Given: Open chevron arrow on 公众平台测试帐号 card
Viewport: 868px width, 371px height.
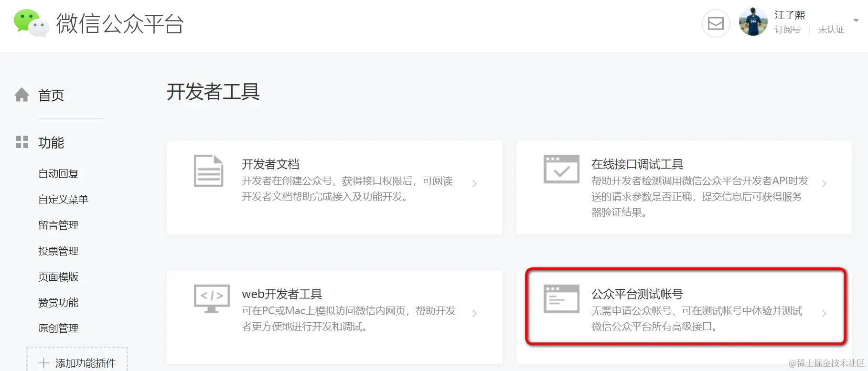Looking at the screenshot, I should [x=824, y=313].
